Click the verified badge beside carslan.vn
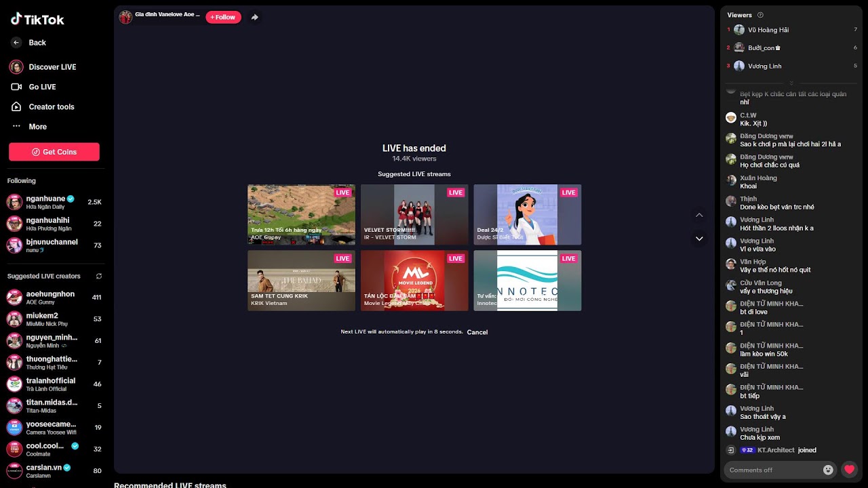 (x=68, y=468)
